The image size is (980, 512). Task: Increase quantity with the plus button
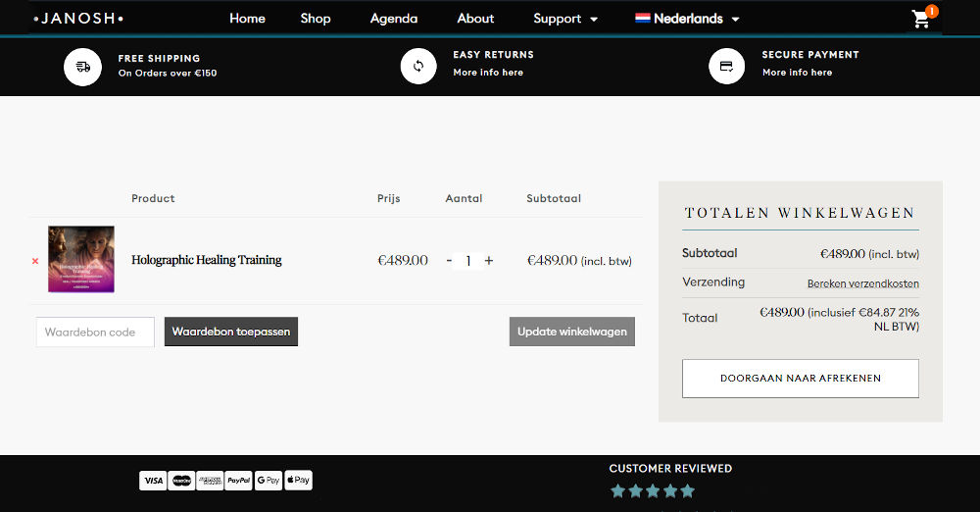click(489, 261)
